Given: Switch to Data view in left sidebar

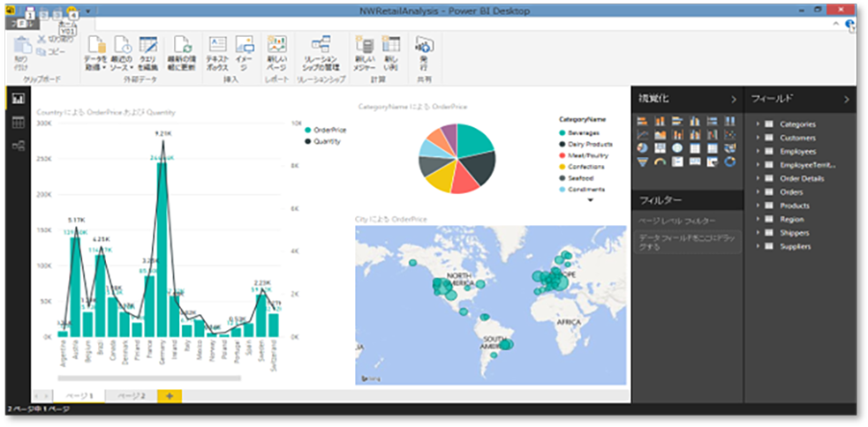Looking at the screenshot, I should click(x=19, y=123).
